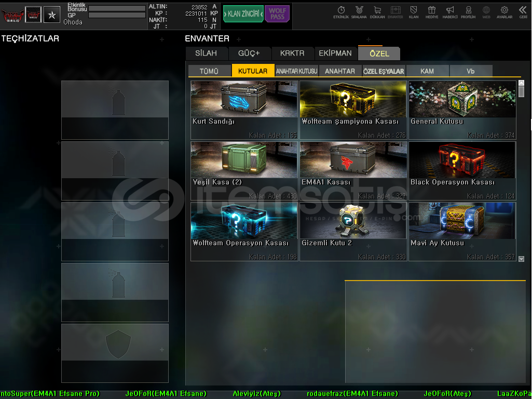Select the Vb sub-tab
532x399 pixels.
coord(471,71)
